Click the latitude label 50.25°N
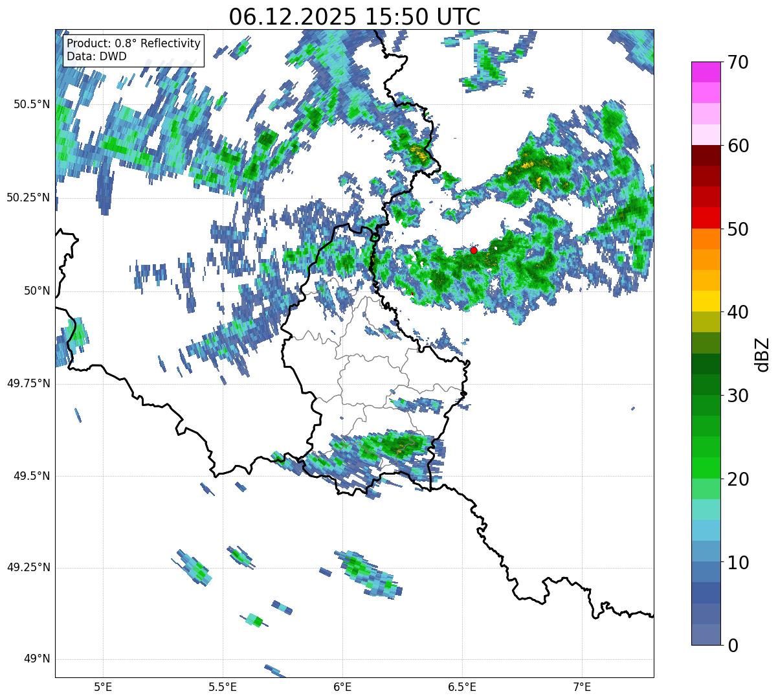The width and height of the screenshot is (778, 700). click(x=28, y=198)
